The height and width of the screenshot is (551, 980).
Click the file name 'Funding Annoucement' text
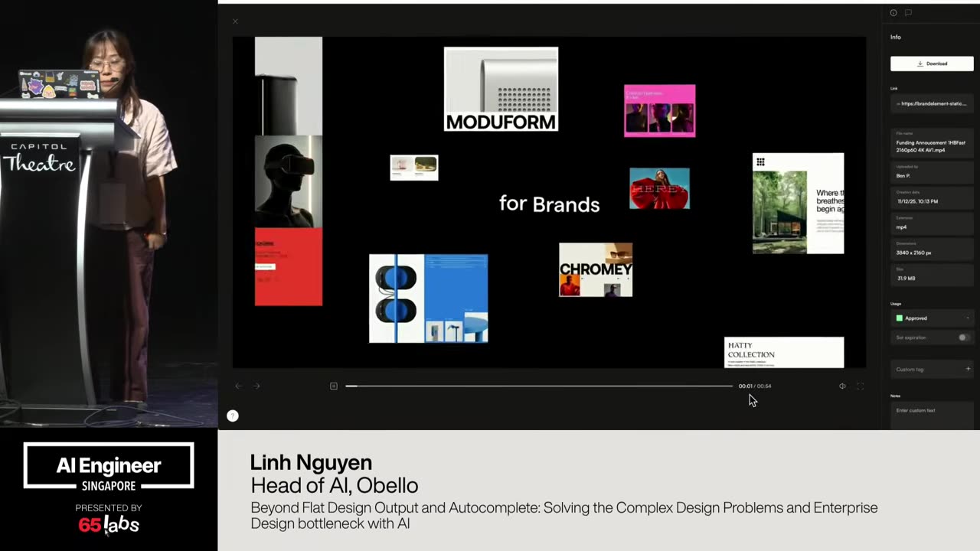click(x=930, y=146)
